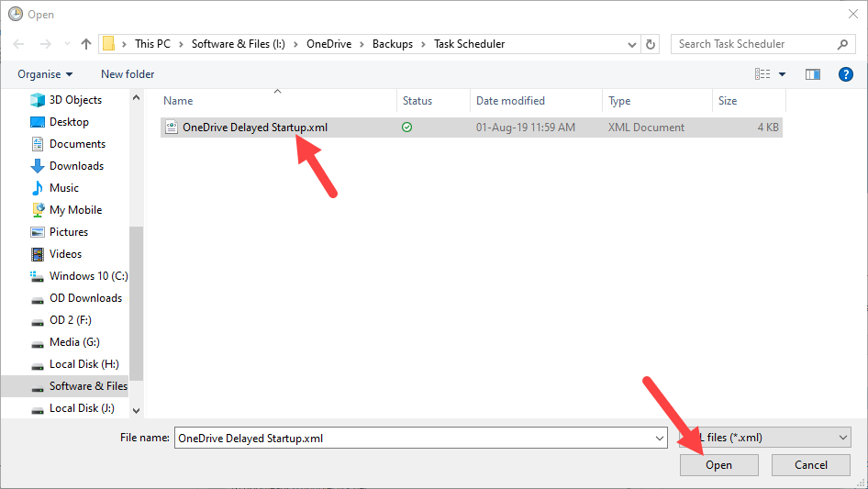Click green sync status checkmark icon
The height and width of the screenshot is (489, 868).
pos(406,128)
